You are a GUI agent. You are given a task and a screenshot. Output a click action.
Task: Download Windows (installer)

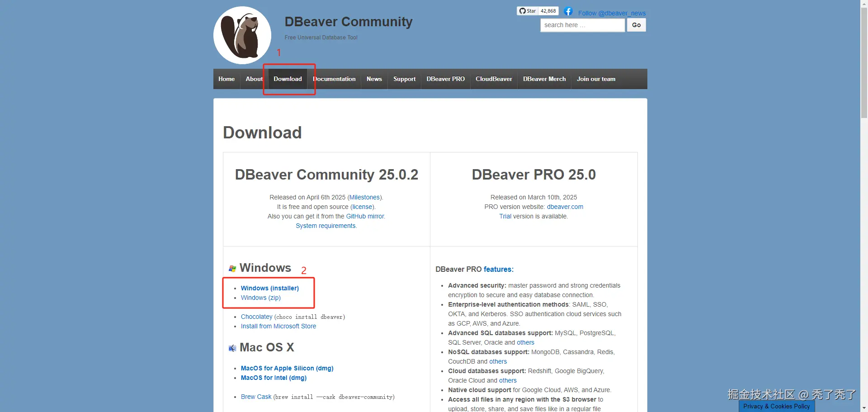pos(270,288)
